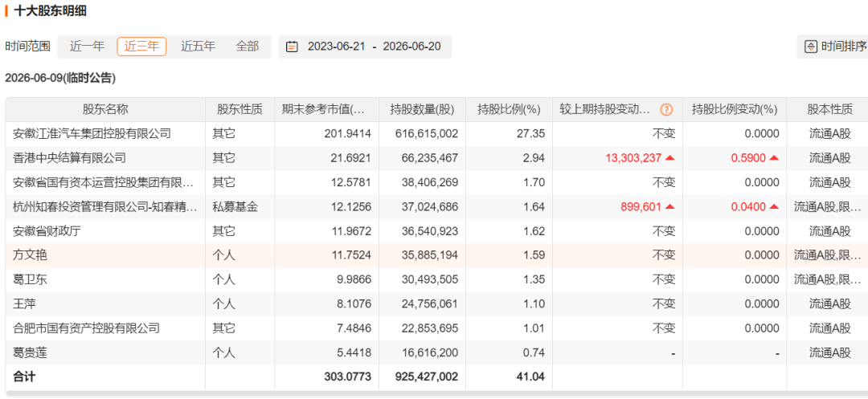The image size is (868, 399).
Task: Click market value cell 11.7524
Action: pyautogui.click(x=351, y=255)
